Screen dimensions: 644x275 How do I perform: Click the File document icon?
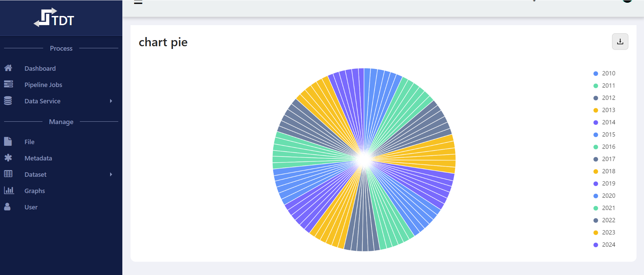coord(8,141)
